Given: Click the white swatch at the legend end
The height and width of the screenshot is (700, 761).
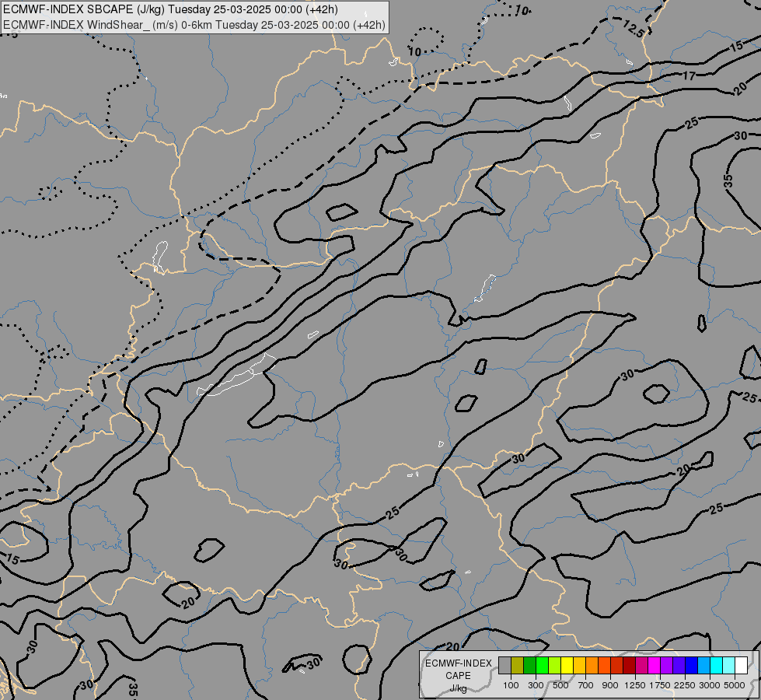Looking at the screenshot, I should pos(741,666).
